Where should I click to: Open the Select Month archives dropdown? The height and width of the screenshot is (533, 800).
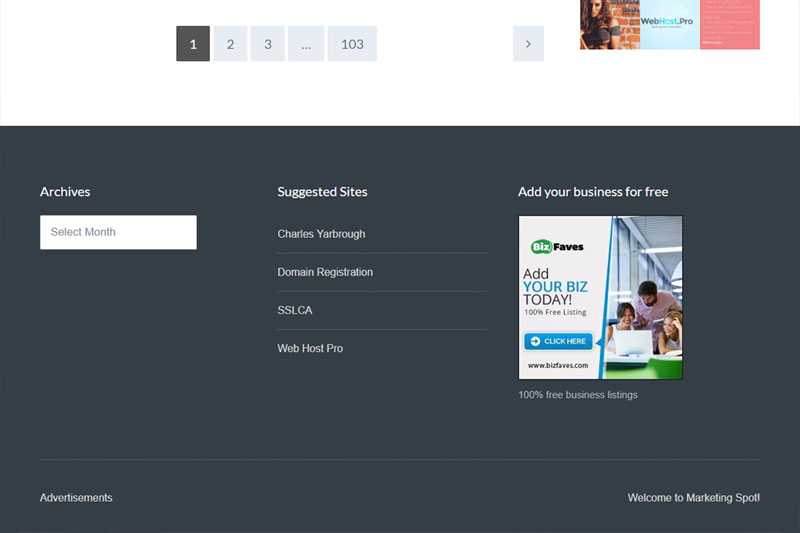(x=118, y=232)
